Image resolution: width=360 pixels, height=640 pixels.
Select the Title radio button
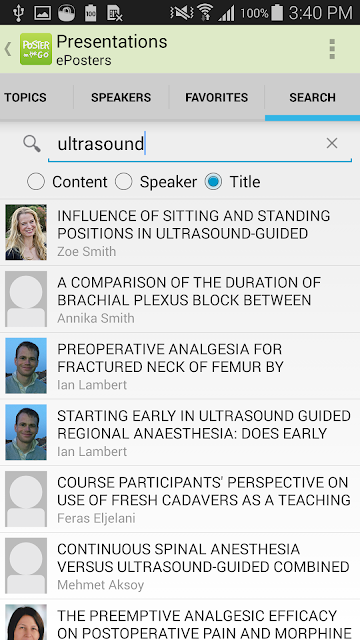(213, 182)
